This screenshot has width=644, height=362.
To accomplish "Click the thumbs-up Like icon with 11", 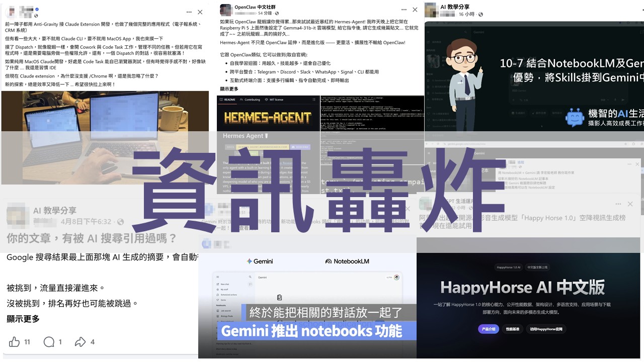I will [15, 342].
